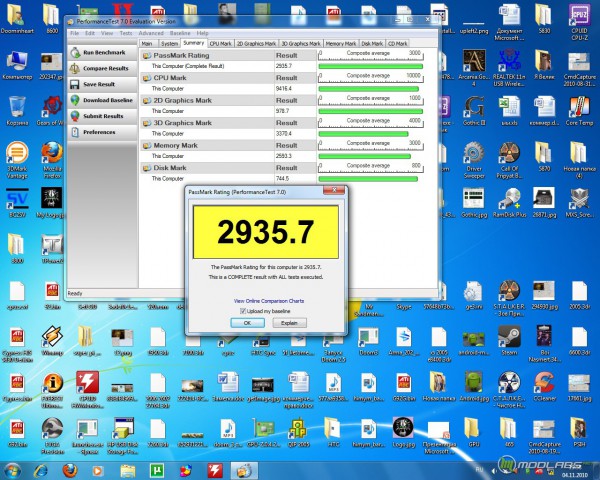Open the Advanced menu

tap(151, 33)
